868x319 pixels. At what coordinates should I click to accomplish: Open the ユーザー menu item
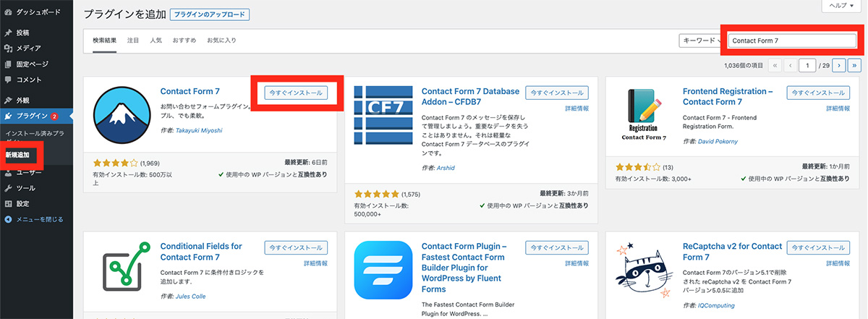tap(29, 173)
